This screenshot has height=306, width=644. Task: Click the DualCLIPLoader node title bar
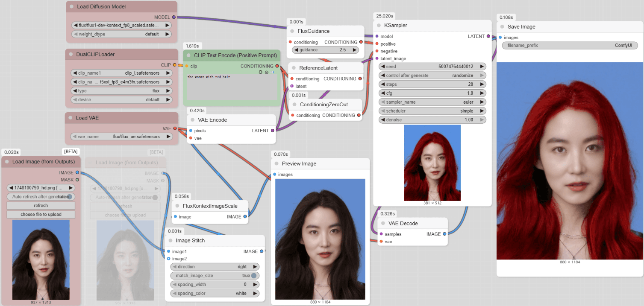pyautogui.click(x=96, y=55)
